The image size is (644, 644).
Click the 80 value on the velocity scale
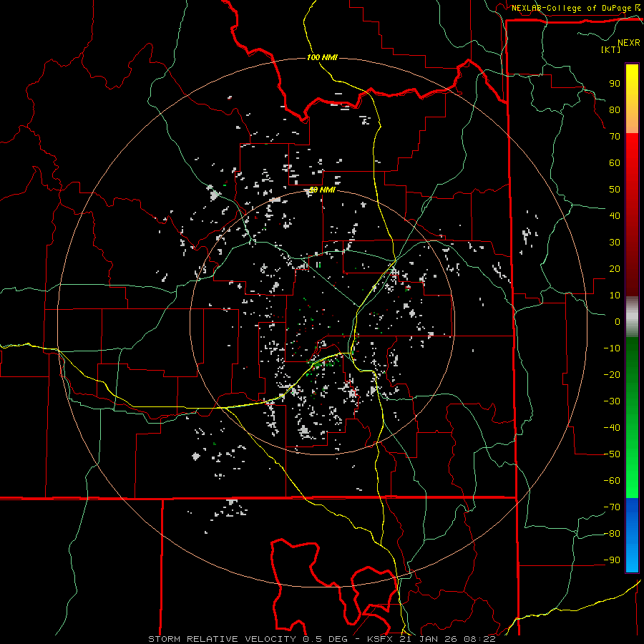(x=615, y=110)
